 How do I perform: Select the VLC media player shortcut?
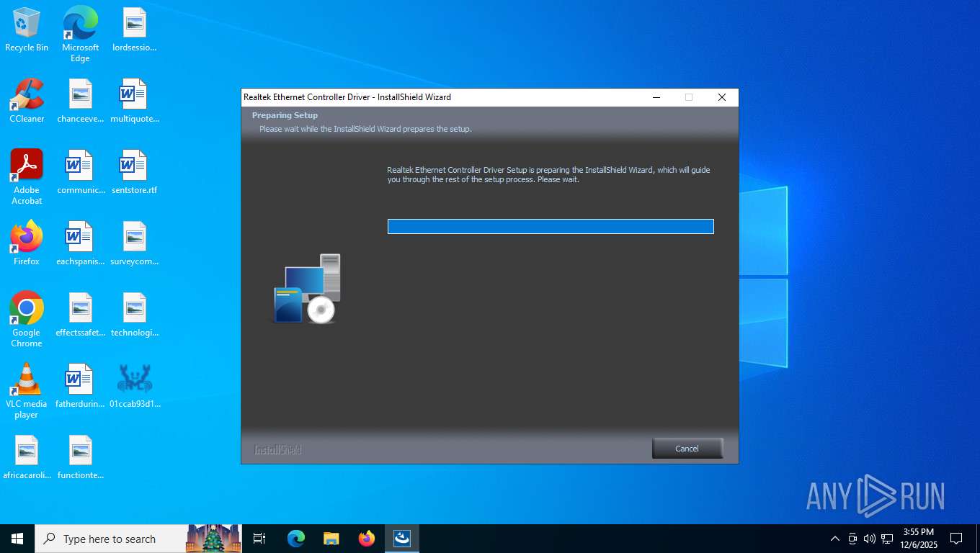(x=27, y=391)
